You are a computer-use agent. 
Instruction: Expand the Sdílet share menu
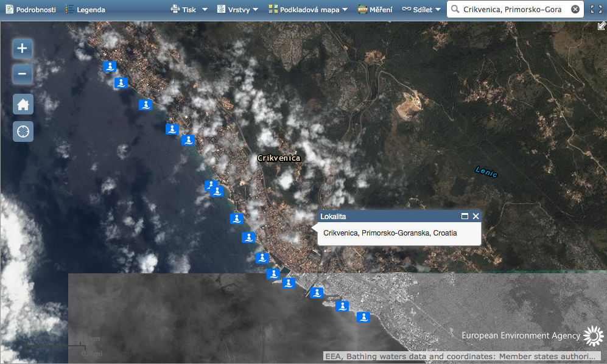[x=421, y=10]
